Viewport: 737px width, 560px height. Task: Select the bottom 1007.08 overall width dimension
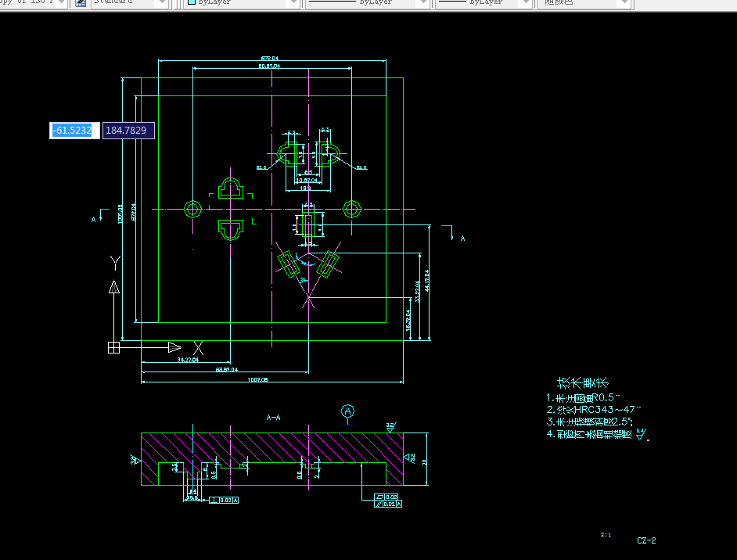tap(257, 379)
